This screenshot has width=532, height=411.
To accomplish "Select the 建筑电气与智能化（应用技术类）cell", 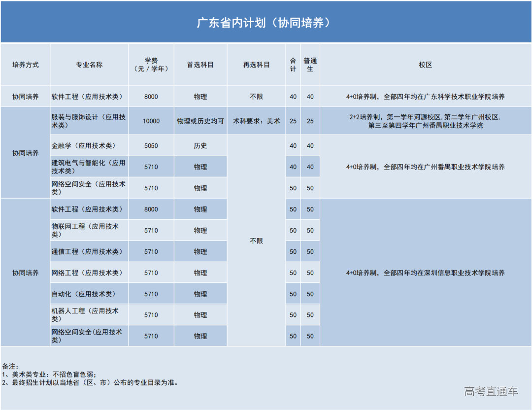I will coord(88,167).
